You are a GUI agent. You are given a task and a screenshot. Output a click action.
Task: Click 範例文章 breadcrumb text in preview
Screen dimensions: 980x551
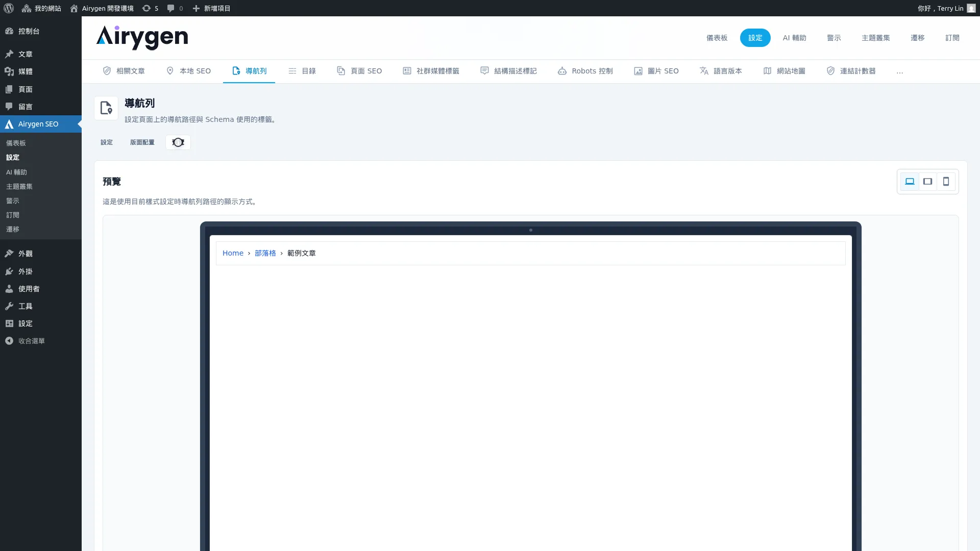click(301, 253)
